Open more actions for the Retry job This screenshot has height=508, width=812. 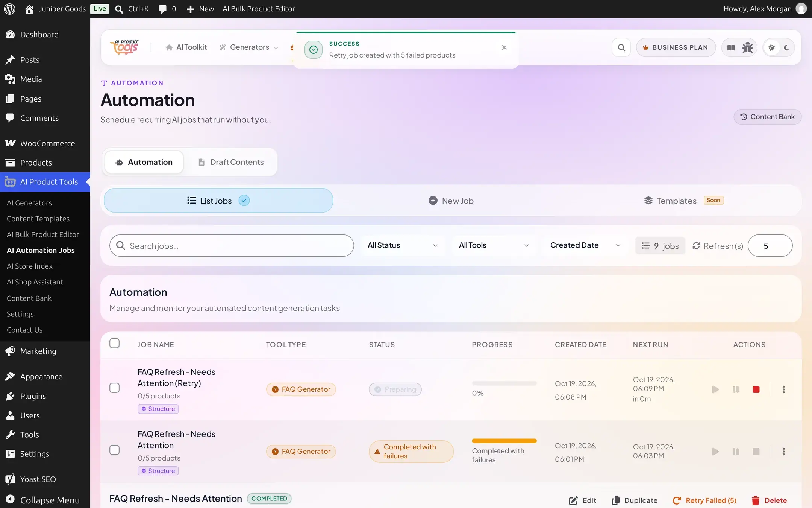(x=783, y=389)
